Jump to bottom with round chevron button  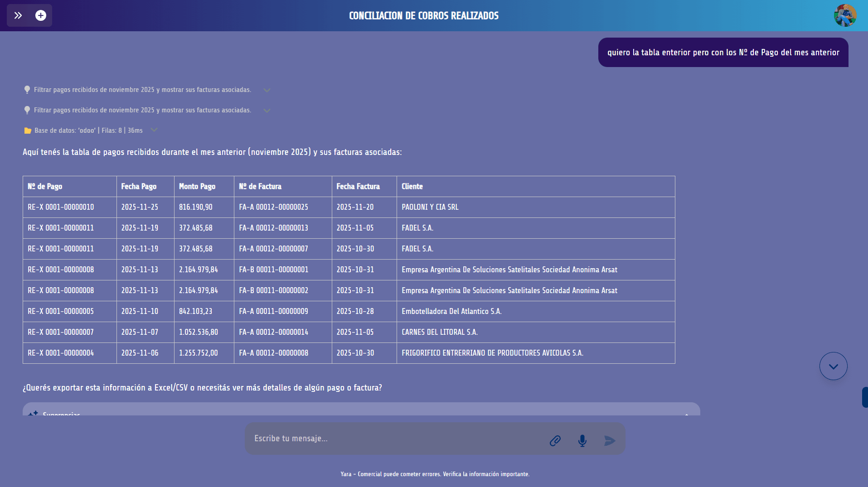[x=833, y=366]
